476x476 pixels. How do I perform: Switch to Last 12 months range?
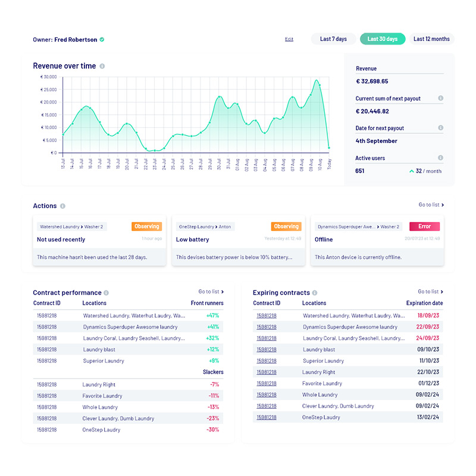coord(431,39)
